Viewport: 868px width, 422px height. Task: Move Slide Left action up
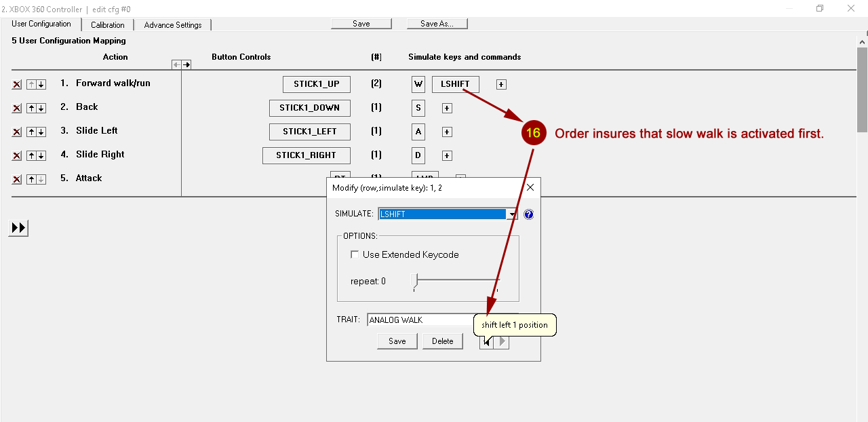click(x=31, y=132)
